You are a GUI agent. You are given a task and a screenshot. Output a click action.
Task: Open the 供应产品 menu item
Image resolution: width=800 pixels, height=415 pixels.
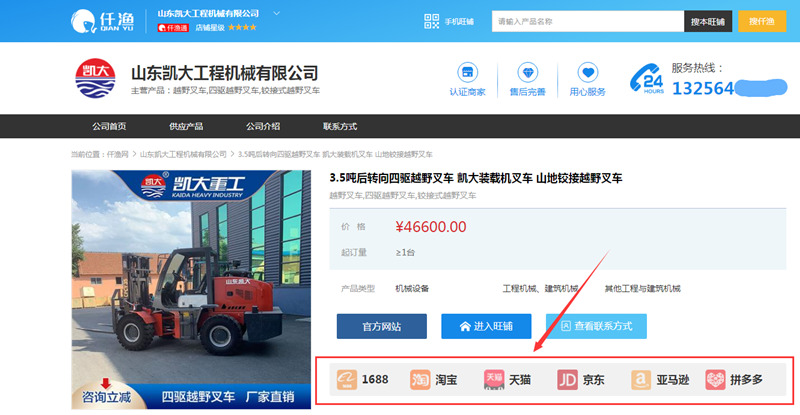tap(186, 126)
